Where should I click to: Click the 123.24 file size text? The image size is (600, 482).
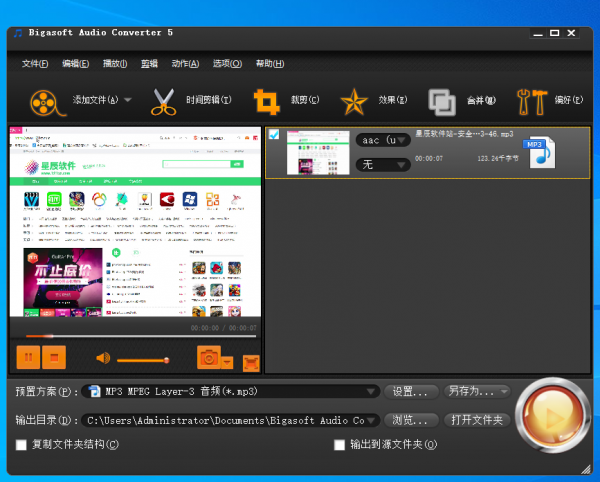point(498,158)
